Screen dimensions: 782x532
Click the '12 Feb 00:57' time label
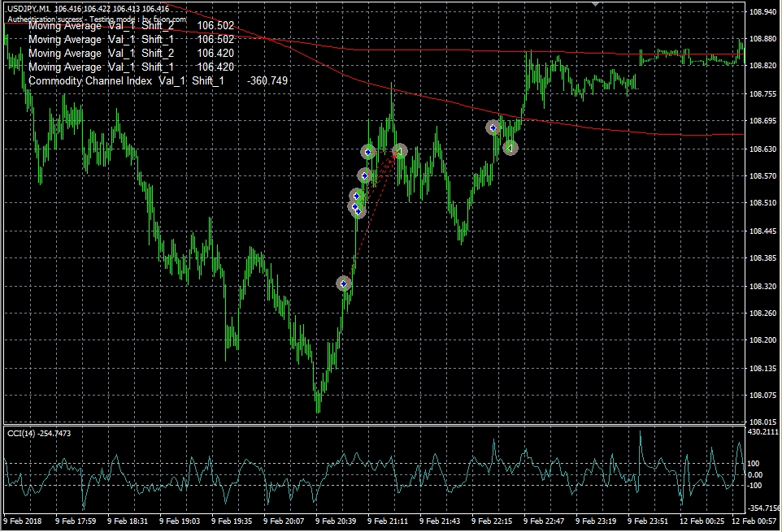(x=754, y=521)
